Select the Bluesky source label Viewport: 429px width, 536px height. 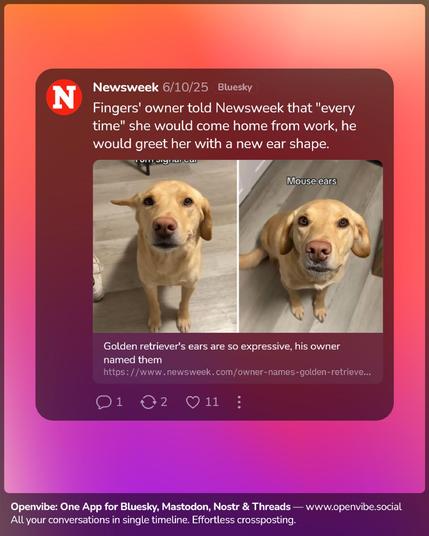point(235,87)
